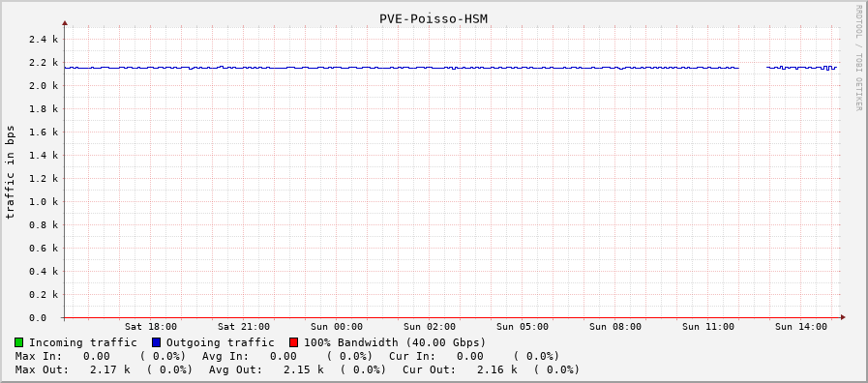Click the Max Out value 2.17 k
The height and width of the screenshot is (383, 868).
point(110,369)
